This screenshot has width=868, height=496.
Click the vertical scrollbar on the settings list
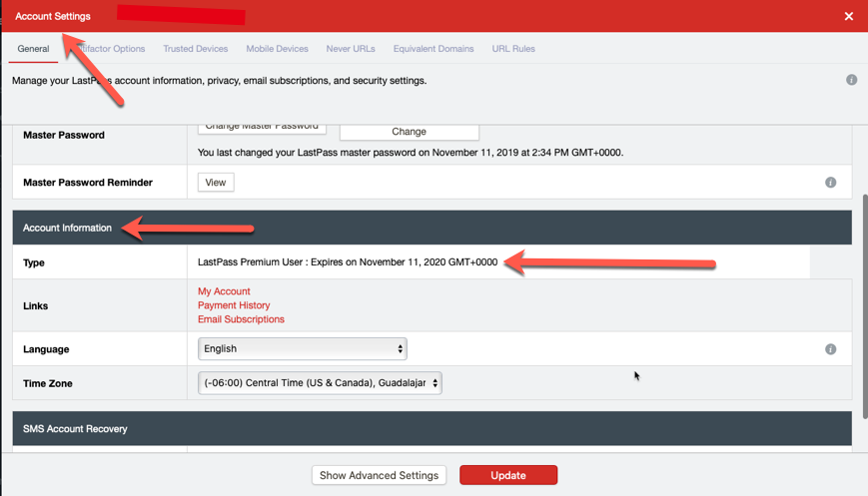pos(865,307)
